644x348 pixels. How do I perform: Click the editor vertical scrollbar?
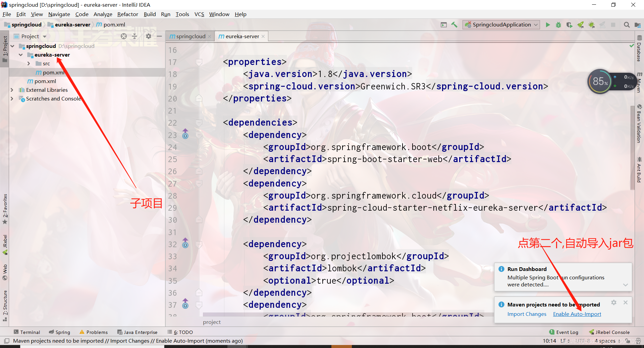(x=633, y=147)
